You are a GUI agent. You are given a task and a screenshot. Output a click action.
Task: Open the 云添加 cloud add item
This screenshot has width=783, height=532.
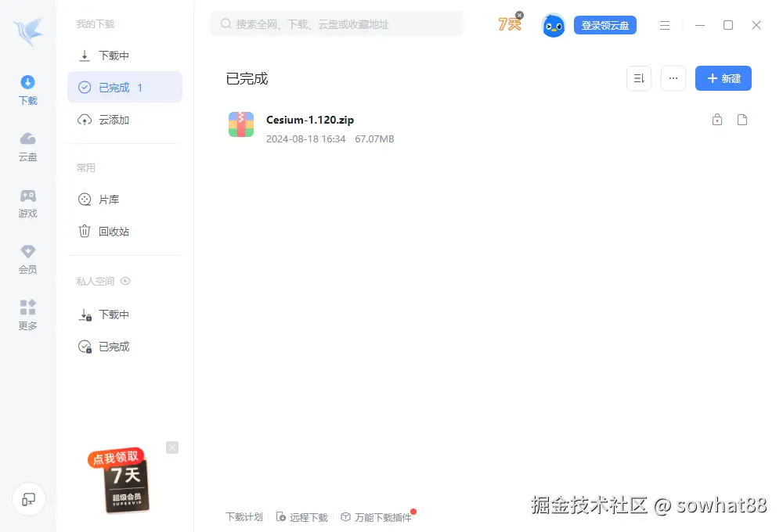click(x=124, y=120)
